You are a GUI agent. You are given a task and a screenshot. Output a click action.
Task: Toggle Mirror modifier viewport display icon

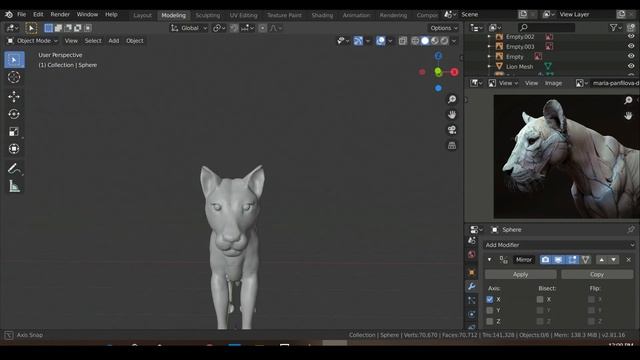(558, 260)
